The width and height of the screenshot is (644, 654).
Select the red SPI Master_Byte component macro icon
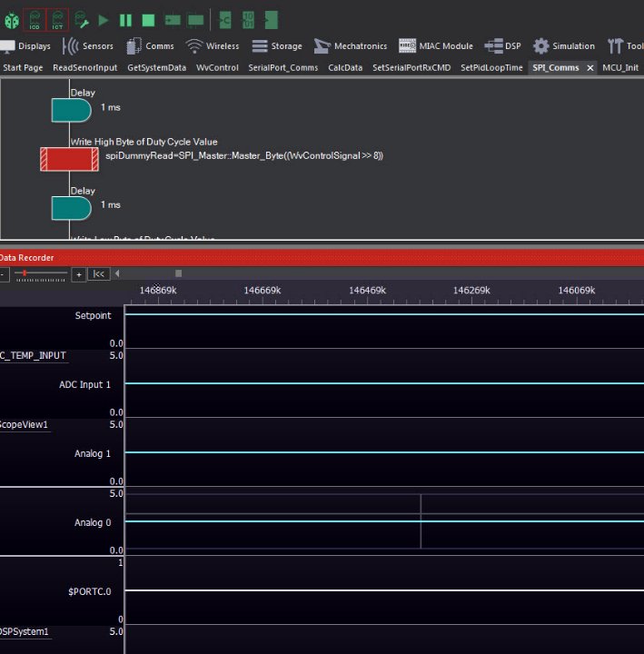69,159
